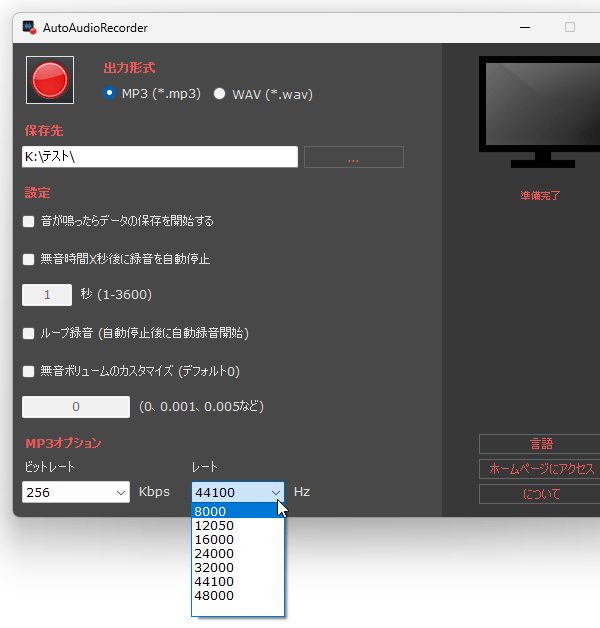
Task: Choose 32000 from sample rate list
Action: click(x=238, y=568)
